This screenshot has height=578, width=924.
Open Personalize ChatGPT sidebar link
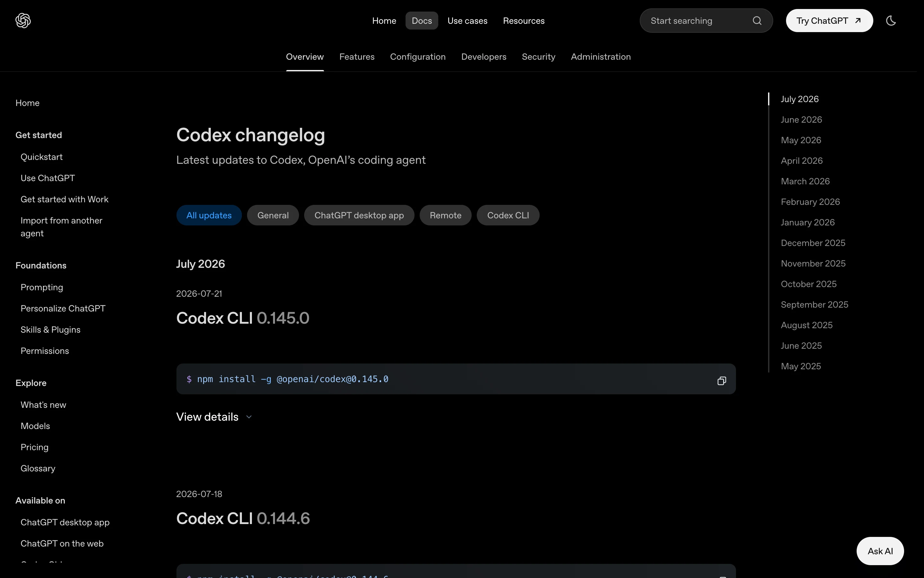[x=63, y=309]
